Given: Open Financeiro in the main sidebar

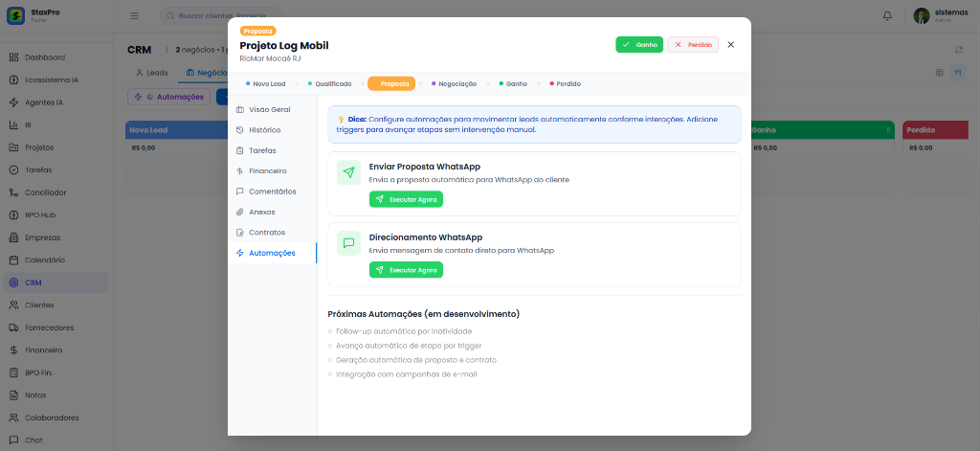Looking at the screenshot, I should (x=55, y=350).
